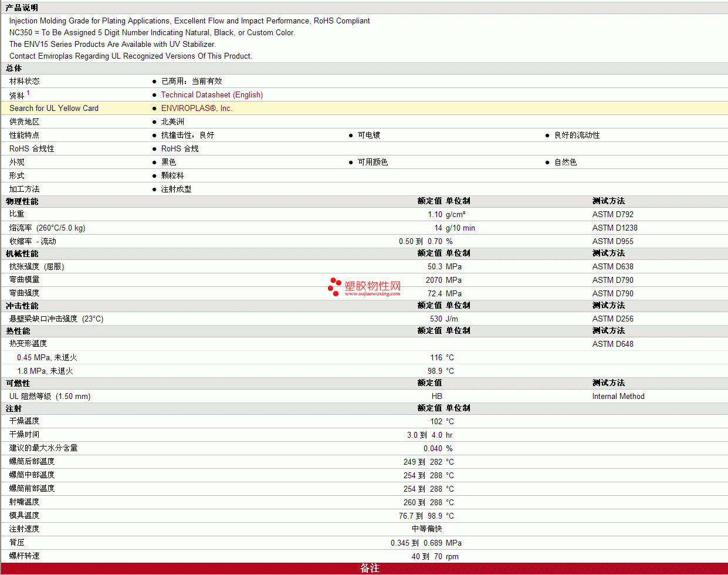The width and height of the screenshot is (728, 575).
Task: Click the 物理性能 section header
Action: [22, 201]
